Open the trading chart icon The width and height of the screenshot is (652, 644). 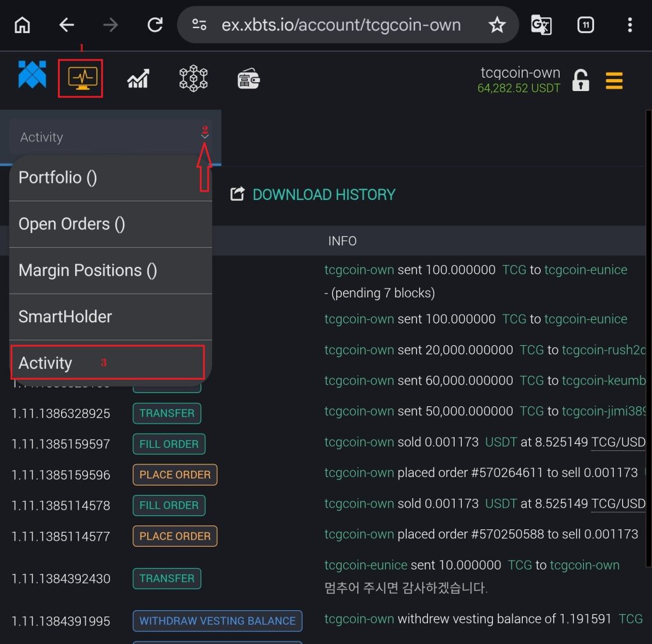click(138, 79)
